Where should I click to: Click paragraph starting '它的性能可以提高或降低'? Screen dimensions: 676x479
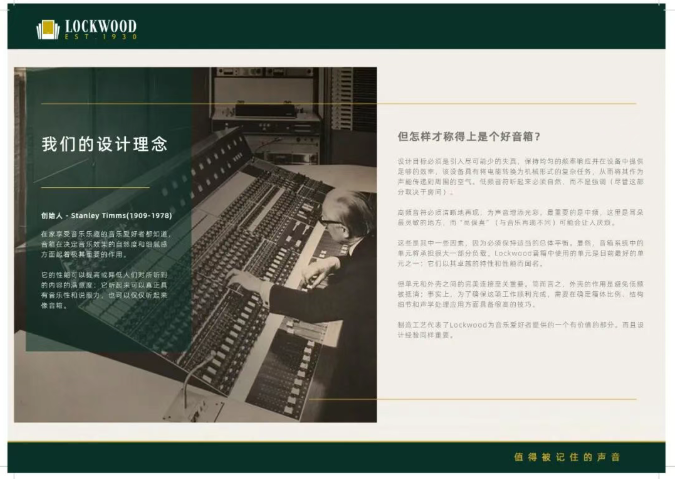[x=104, y=290]
